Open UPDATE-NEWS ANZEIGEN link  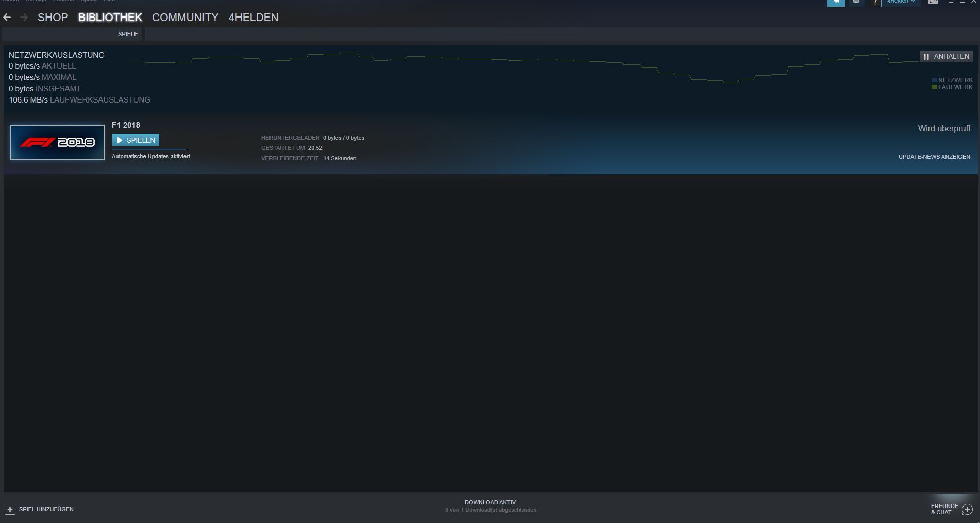(934, 157)
